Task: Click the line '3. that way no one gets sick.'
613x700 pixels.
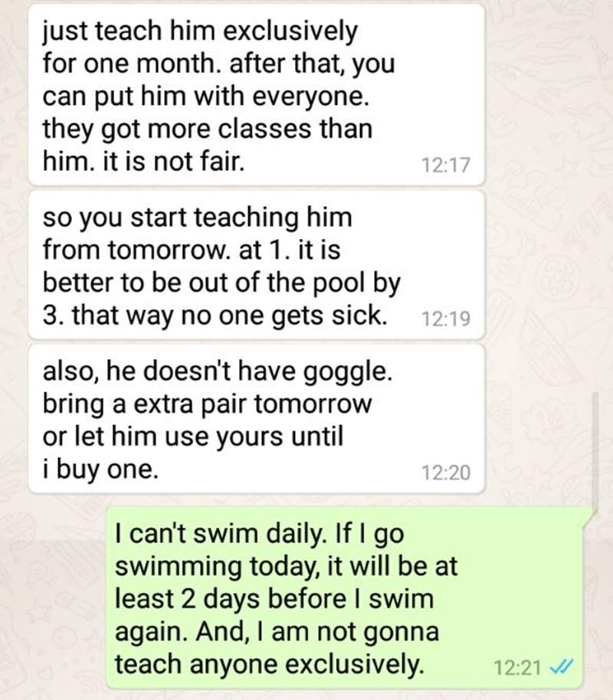Action: click(215, 316)
